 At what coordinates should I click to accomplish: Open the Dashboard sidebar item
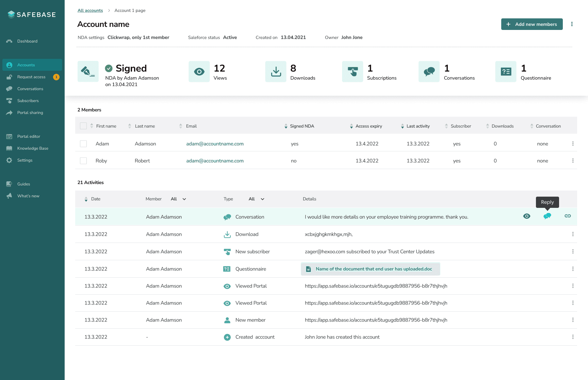[x=27, y=41]
